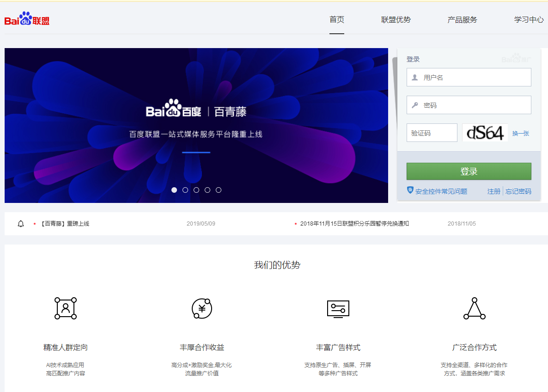This screenshot has width=548, height=392.
Task: Click the 2018/11/05 notice date
Action: (x=462, y=224)
